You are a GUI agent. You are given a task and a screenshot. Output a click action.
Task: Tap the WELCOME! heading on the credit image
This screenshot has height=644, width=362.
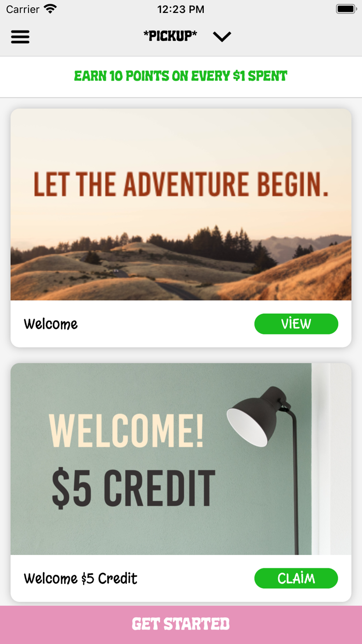tap(126, 431)
